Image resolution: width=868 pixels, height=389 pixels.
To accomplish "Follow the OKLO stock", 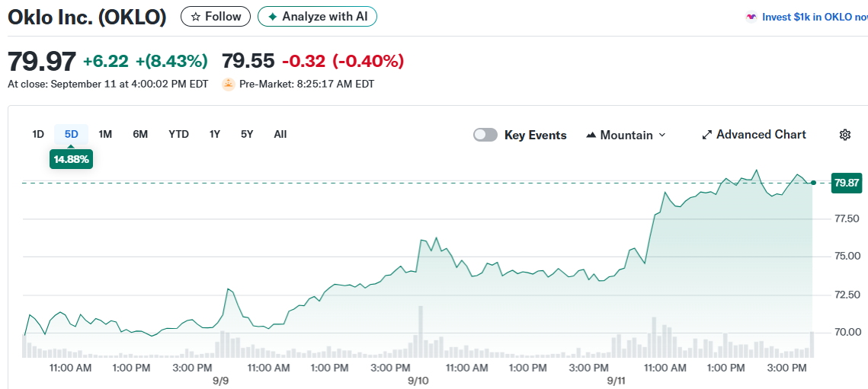I will tap(216, 17).
